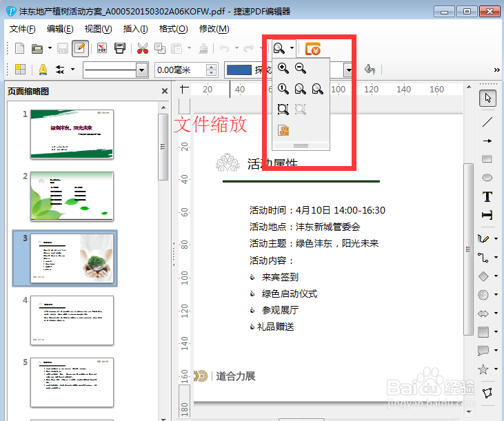Screen dimensions: 504x421
Task: Open the paste options dropdown arrow
Action: (x=189, y=48)
